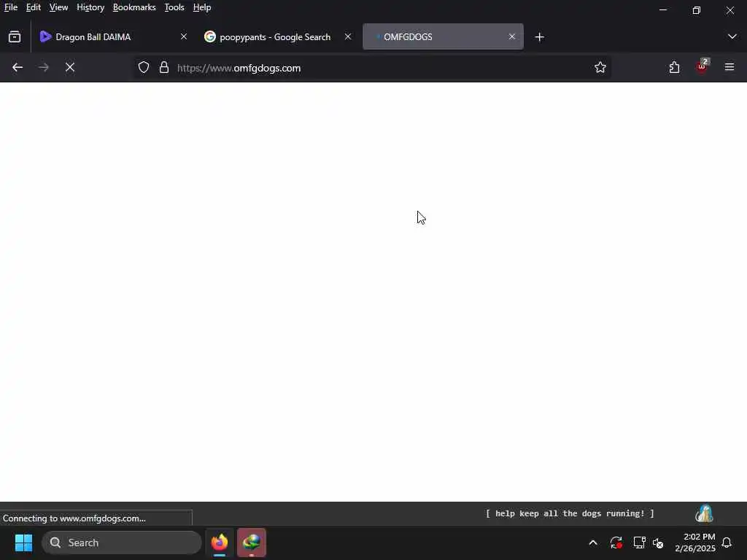Go back one page
The image size is (747, 560).
pyautogui.click(x=18, y=68)
